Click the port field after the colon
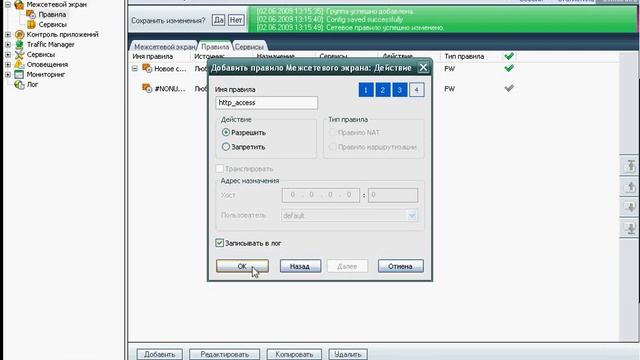The height and width of the screenshot is (360, 640). 393,195
